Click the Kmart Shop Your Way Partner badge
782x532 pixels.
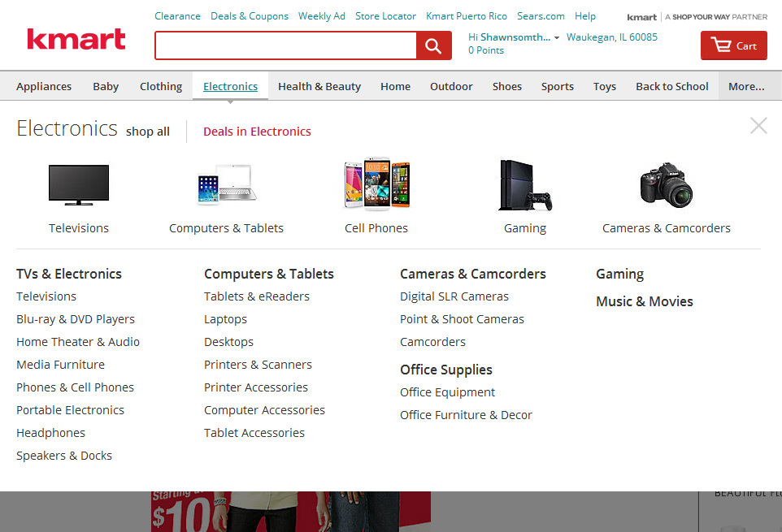pyautogui.click(x=697, y=17)
